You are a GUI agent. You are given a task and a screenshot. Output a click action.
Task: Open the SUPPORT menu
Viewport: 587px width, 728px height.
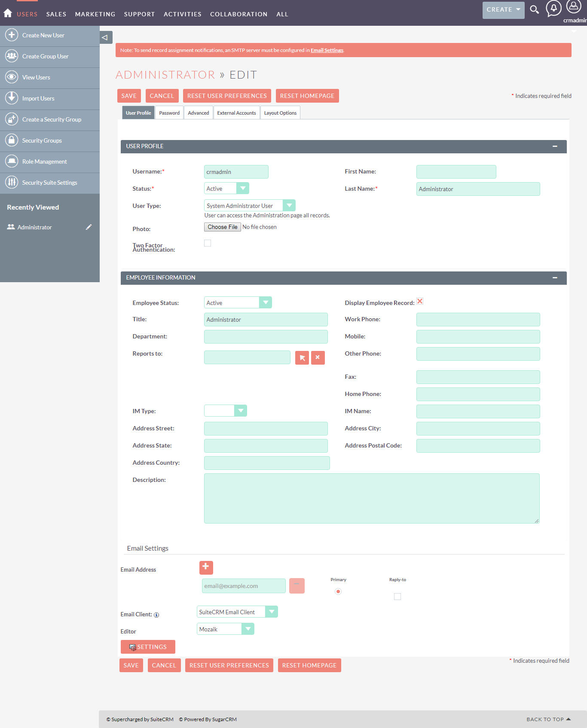coord(139,14)
